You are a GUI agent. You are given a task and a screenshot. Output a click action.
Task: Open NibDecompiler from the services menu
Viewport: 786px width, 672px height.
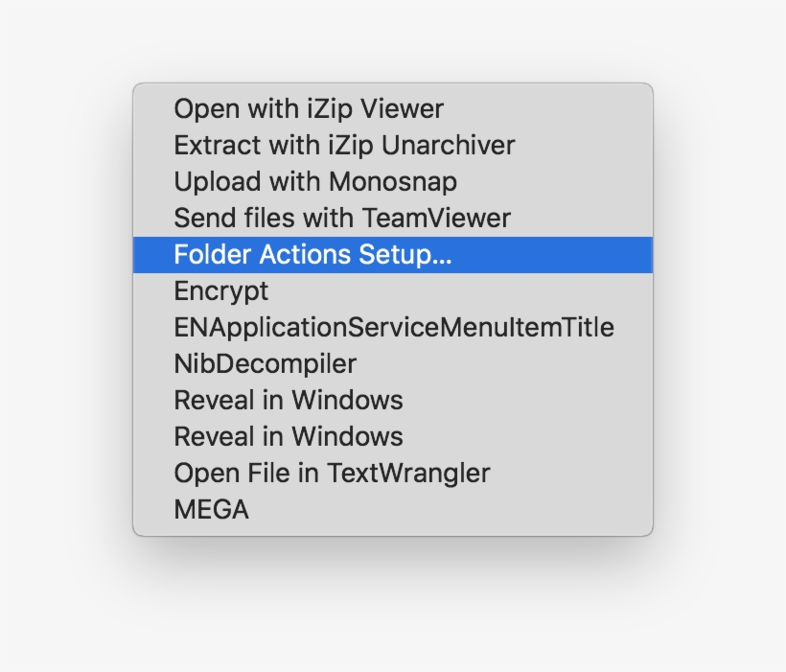[x=264, y=363]
